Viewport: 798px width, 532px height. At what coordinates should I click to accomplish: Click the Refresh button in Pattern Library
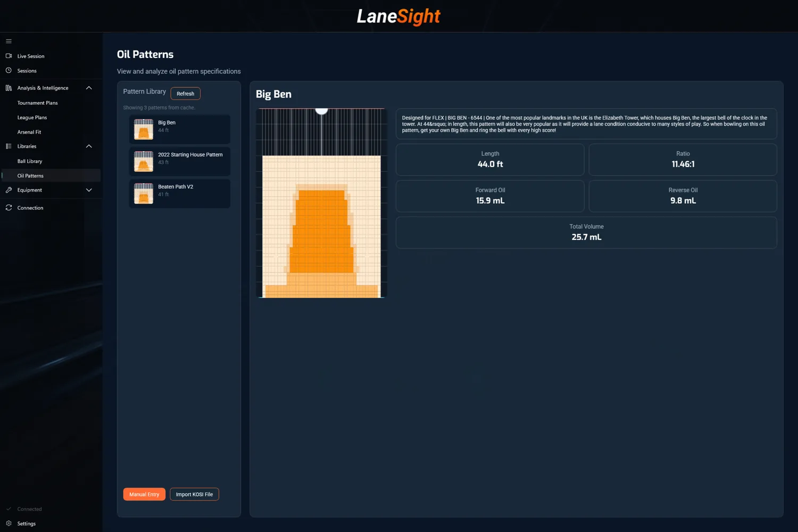[x=185, y=93]
